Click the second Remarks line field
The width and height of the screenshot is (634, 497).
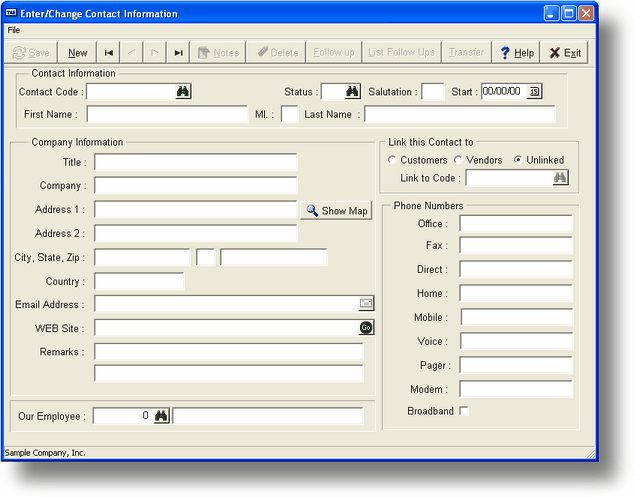229,373
